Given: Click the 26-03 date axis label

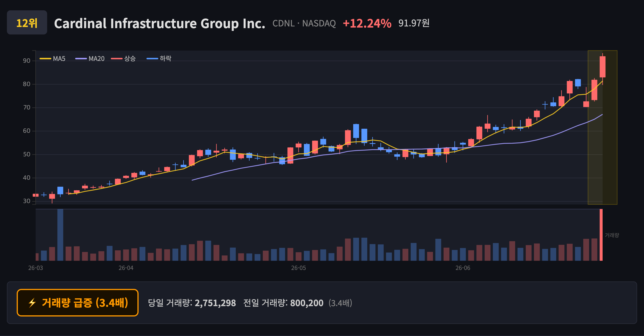Looking at the screenshot, I should tap(35, 268).
